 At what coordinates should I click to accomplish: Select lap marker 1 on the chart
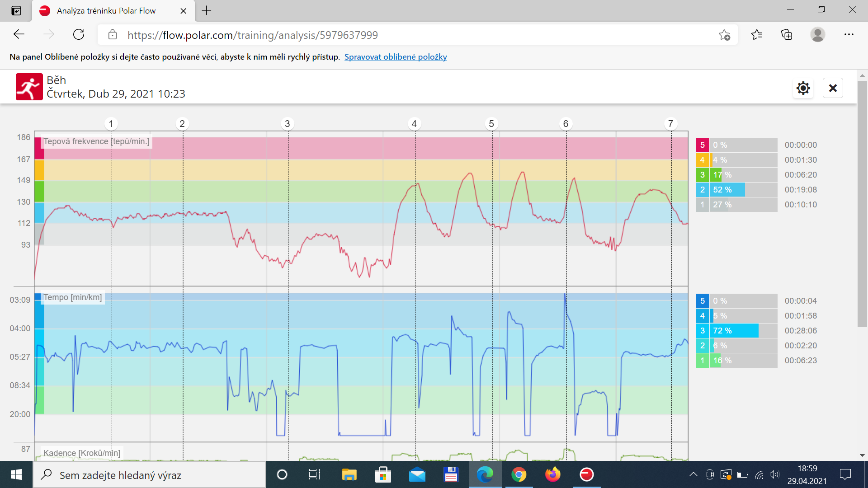click(111, 124)
